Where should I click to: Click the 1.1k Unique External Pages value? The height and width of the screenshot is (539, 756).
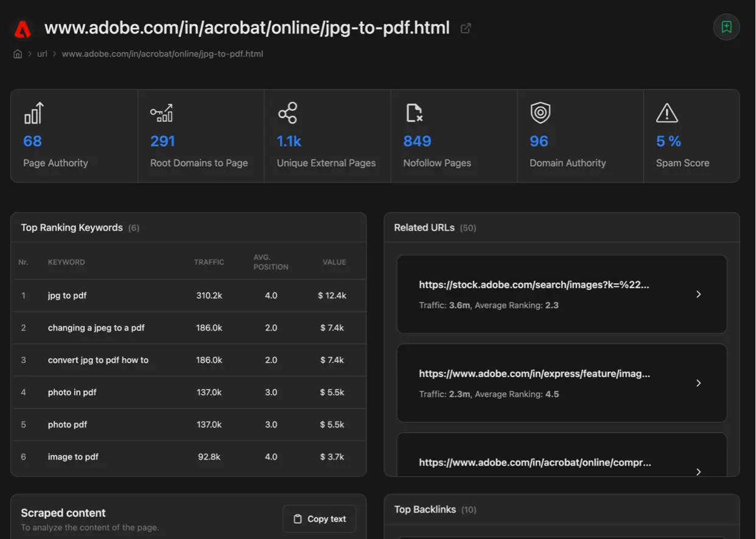tap(289, 141)
